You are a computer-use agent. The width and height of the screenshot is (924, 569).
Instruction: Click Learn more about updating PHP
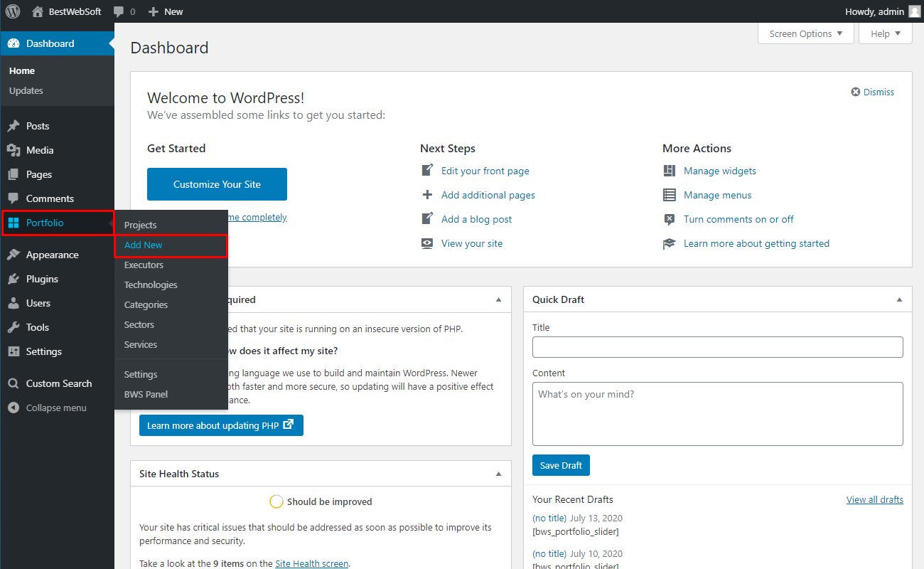pos(221,425)
